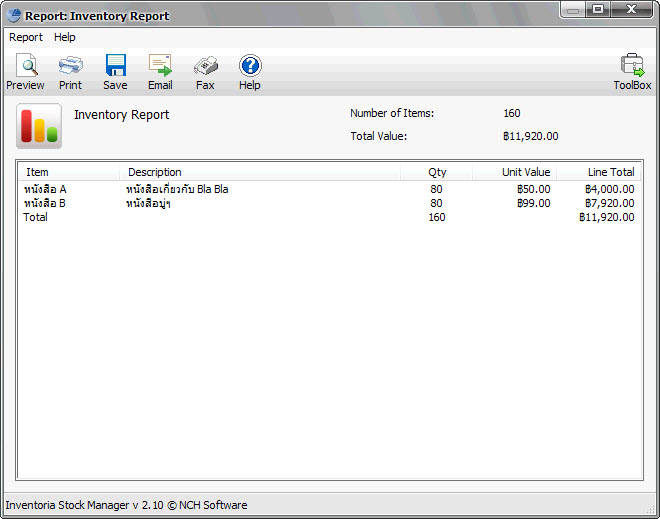Sort by Unit Value column header
This screenshot has width=660, height=519.
point(515,172)
